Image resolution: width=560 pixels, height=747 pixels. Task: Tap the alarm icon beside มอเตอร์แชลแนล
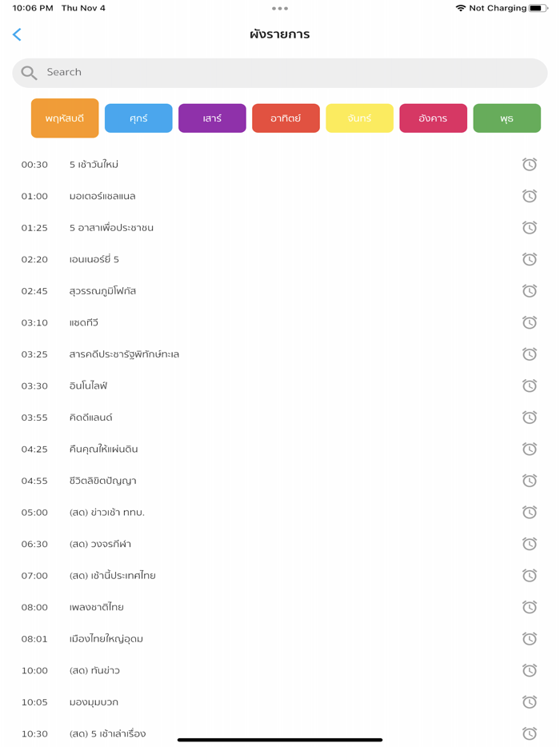(530, 195)
